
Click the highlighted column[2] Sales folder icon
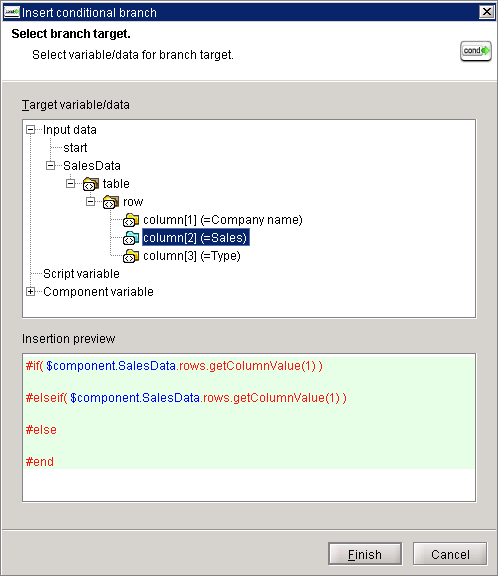pyautogui.click(x=131, y=238)
